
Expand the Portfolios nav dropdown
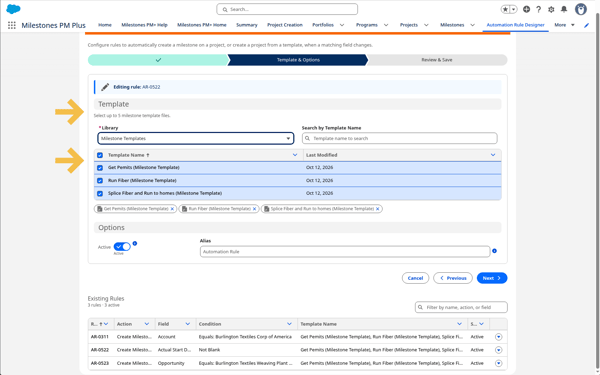[342, 25]
